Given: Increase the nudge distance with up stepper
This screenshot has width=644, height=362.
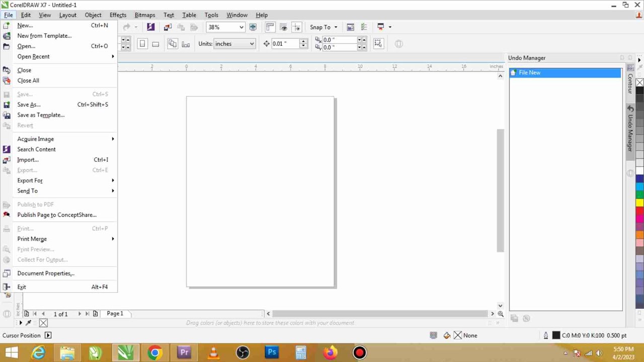Looking at the screenshot, I should point(303,41).
